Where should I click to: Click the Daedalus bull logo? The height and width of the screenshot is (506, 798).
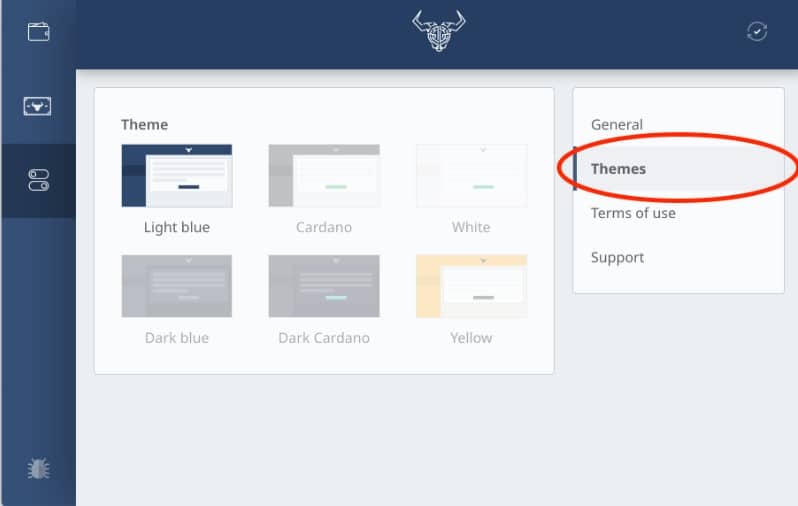pyautogui.click(x=438, y=31)
